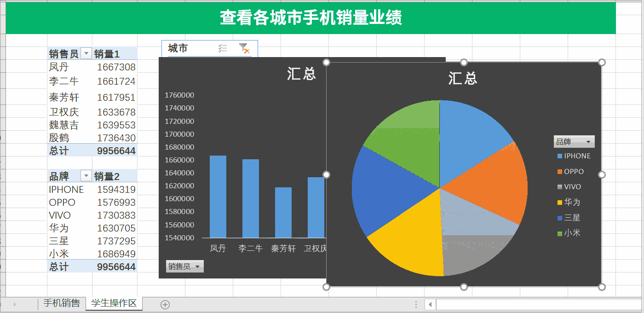Click the gray VIVO pie slice

pyautogui.click(x=474, y=230)
